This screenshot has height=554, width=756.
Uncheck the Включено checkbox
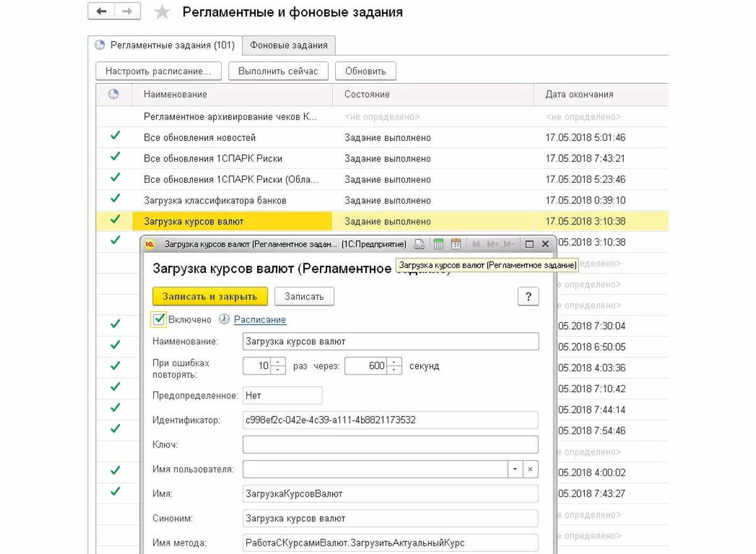159,319
